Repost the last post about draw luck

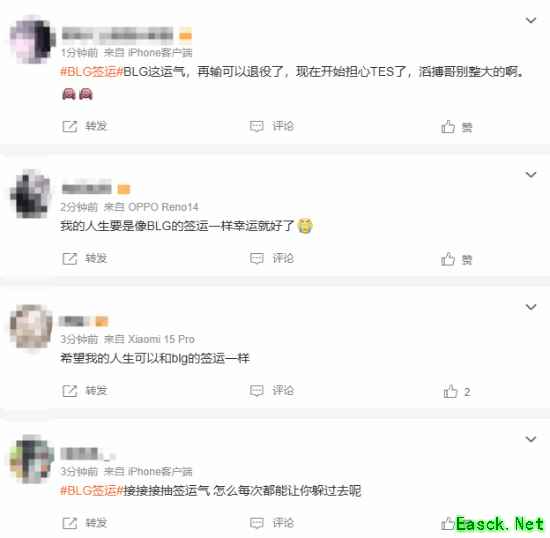pyautogui.click(x=85, y=523)
